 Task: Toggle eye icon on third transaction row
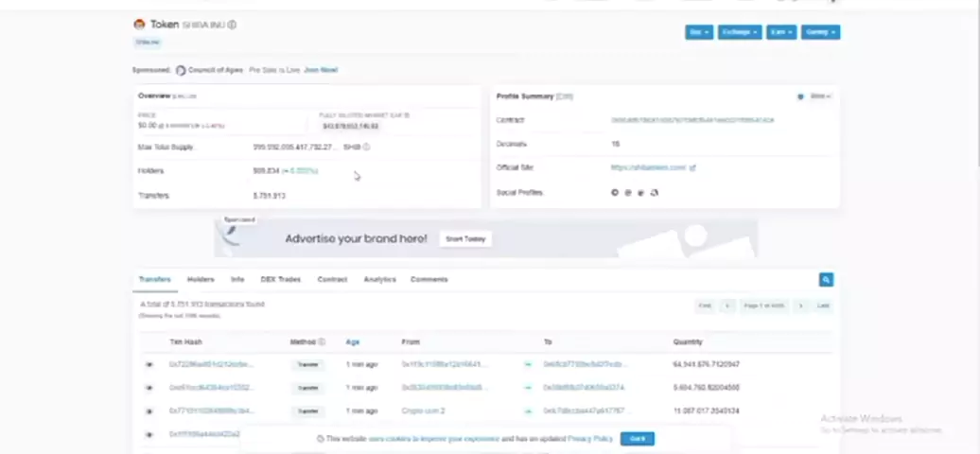point(149,411)
